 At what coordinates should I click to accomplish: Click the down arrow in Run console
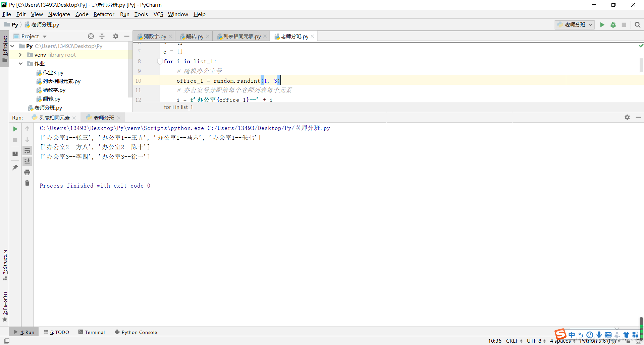(x=27, y=140)
